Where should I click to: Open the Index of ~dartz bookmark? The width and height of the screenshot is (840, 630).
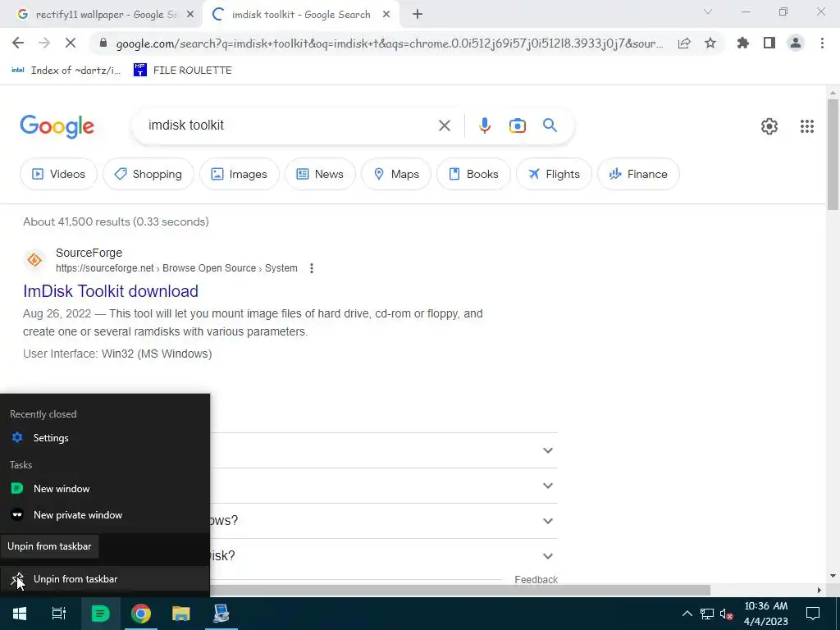click(66, 71)
